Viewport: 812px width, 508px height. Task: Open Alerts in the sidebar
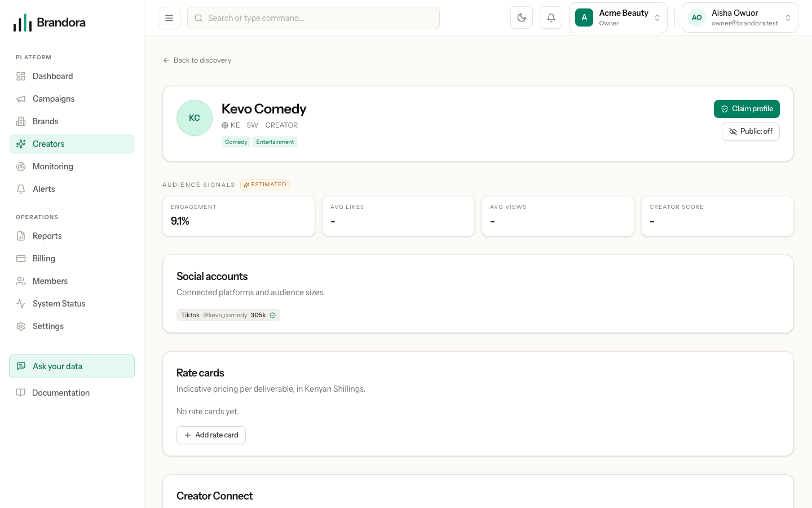pos(72,189)
